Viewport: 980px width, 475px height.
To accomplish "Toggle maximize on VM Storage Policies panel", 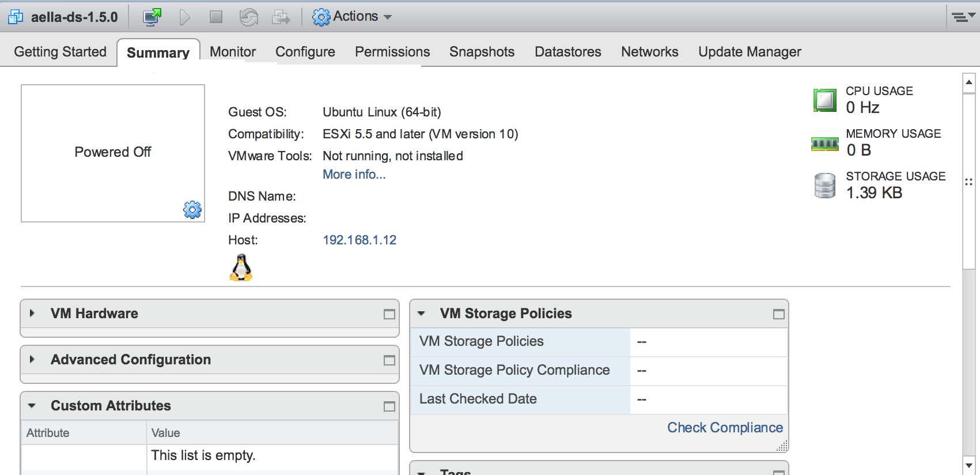I will [x=778, y=314].
